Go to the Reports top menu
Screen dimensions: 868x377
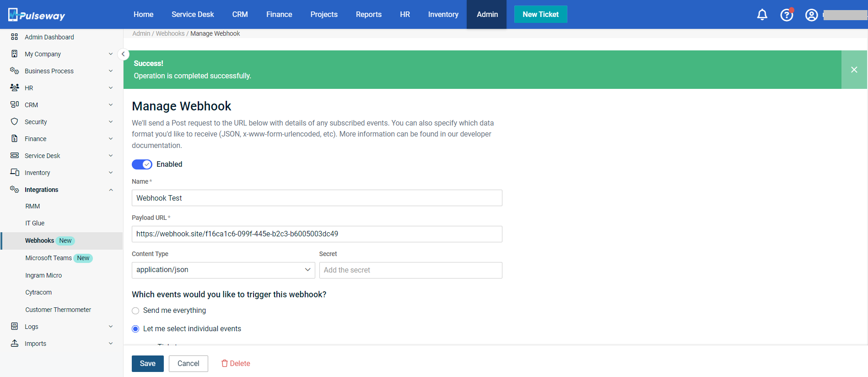pyautogui.click(x=368, y=15)
